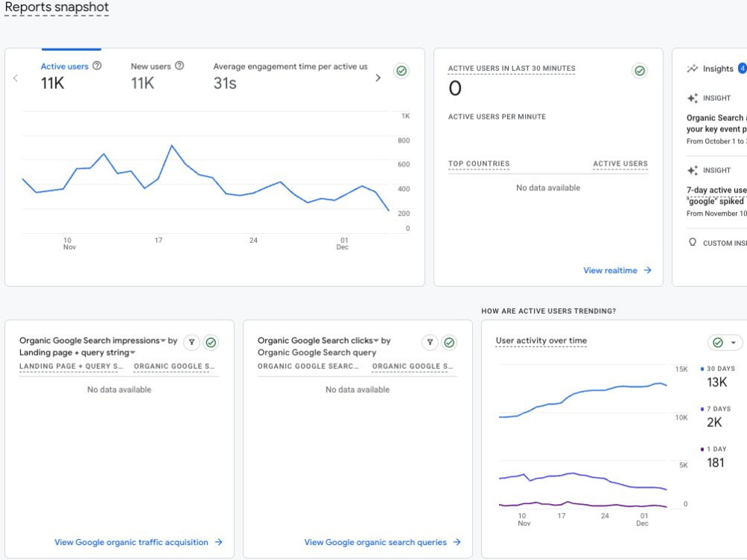Image resolution: width=747 pixels, height=560 pixels.
Task: Click CUSTOM INSIGHTS label
Action: (725, 243)
